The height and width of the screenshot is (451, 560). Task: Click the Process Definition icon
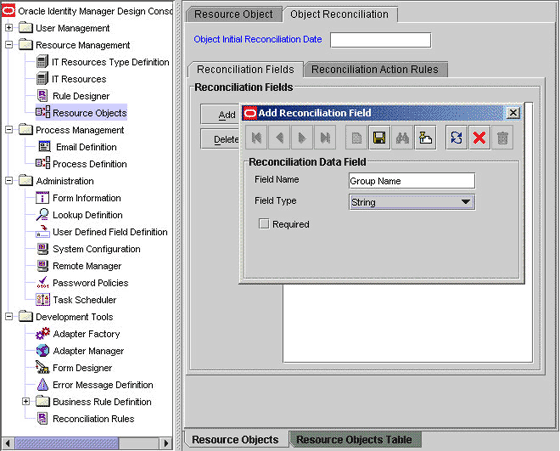[x=42, y=163]
